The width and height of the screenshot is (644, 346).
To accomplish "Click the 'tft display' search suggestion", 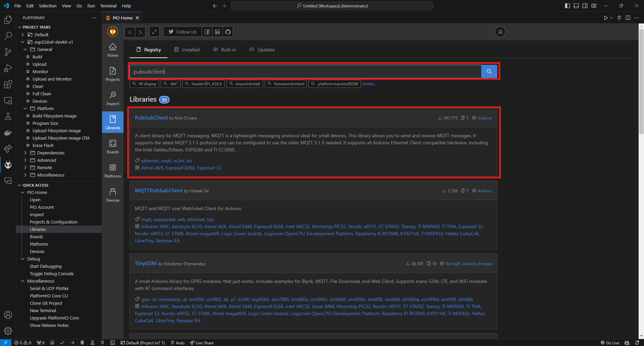I will tap(144, 84).
